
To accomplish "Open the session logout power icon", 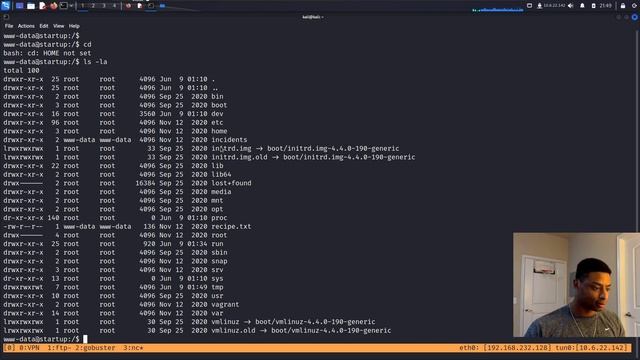I will pos(634,6).
